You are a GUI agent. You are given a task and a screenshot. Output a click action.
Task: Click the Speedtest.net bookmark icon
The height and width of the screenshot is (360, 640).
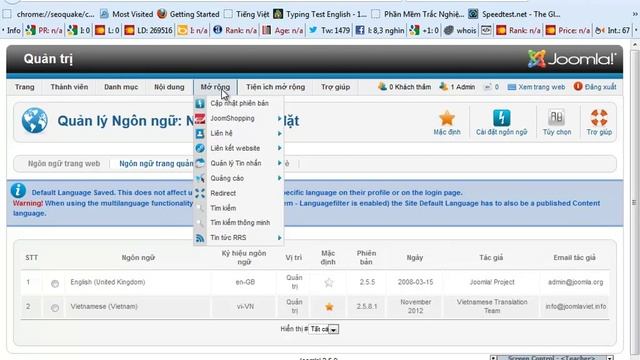tap(473, 14)
